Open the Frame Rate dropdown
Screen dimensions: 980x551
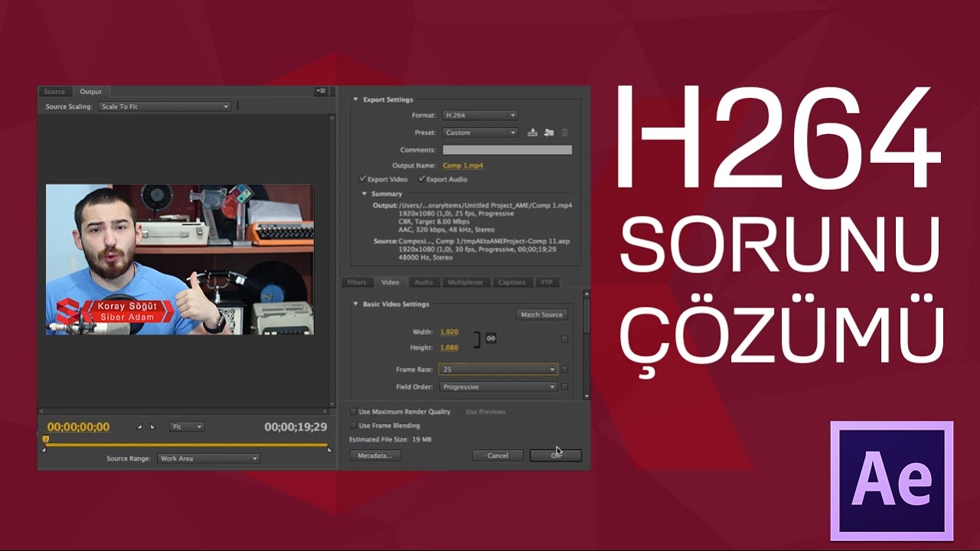click(498, 369)
